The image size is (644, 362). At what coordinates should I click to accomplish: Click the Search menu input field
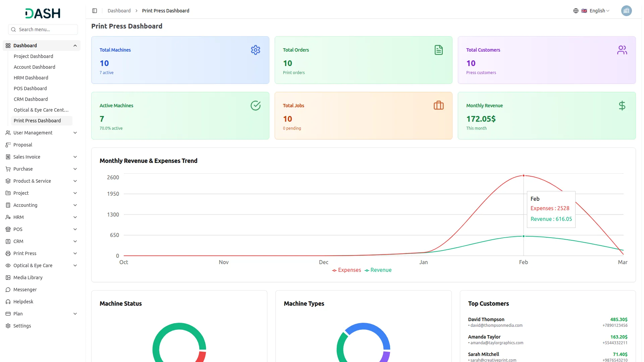tap(43, 29)
